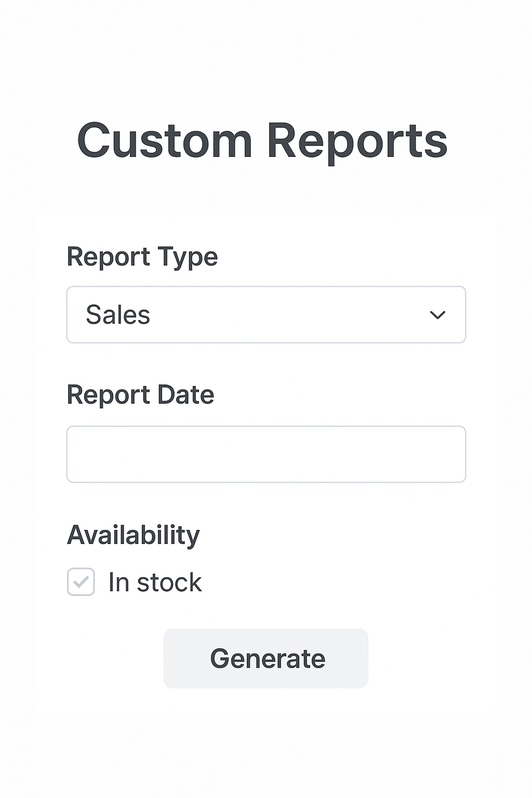Open the Report Type dropdown
Image resolution: width=532 pixels, height=798 pixels.
tap(266, 314)
